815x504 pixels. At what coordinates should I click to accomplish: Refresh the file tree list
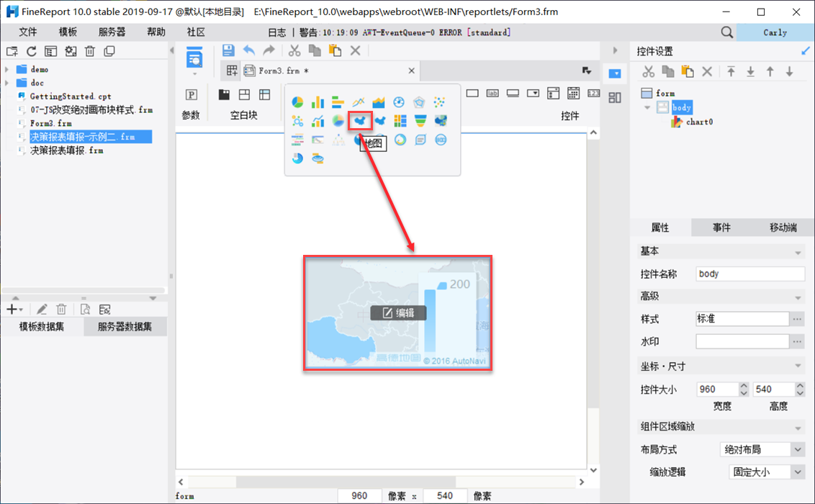(31, 51)
